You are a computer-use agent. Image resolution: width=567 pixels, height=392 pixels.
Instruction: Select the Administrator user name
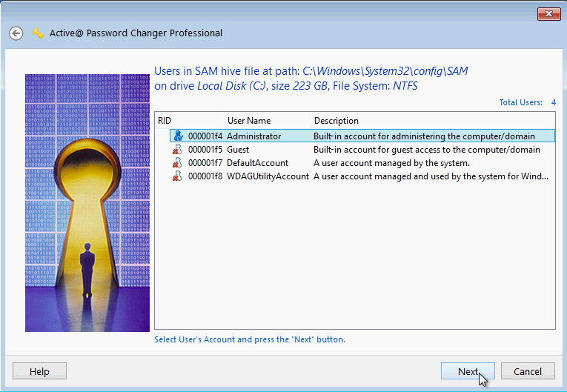tap(253, 136)
